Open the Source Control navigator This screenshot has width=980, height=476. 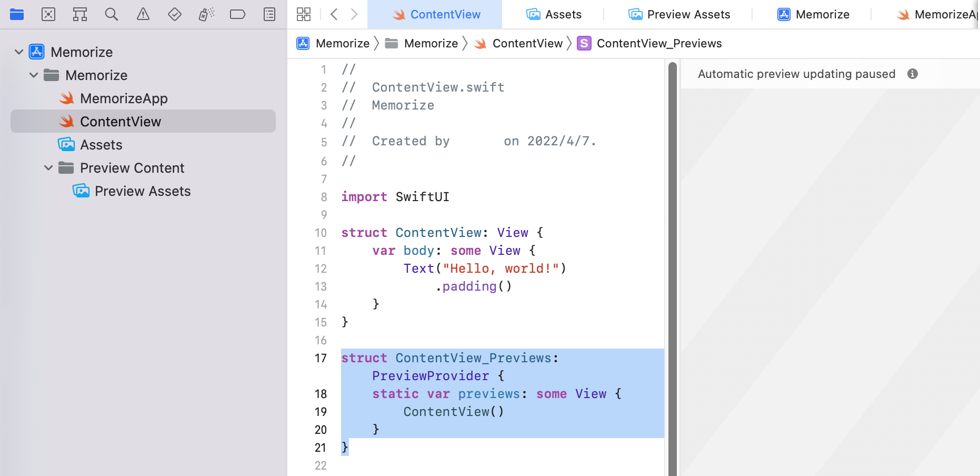[x=48, y=14]
